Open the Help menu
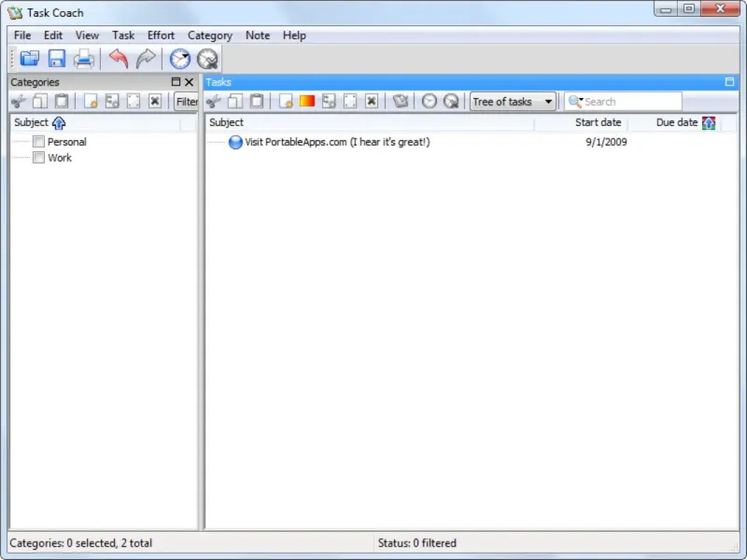Screen dimensions: 747x560 294,35
